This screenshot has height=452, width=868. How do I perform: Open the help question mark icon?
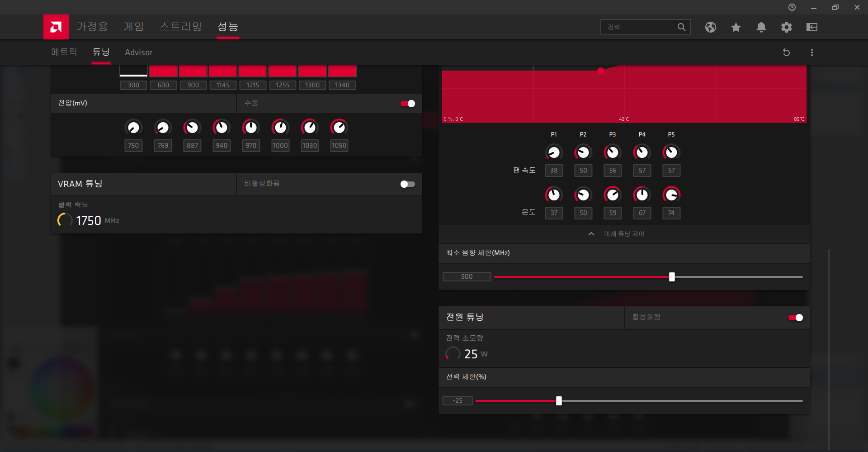point(792,7)
